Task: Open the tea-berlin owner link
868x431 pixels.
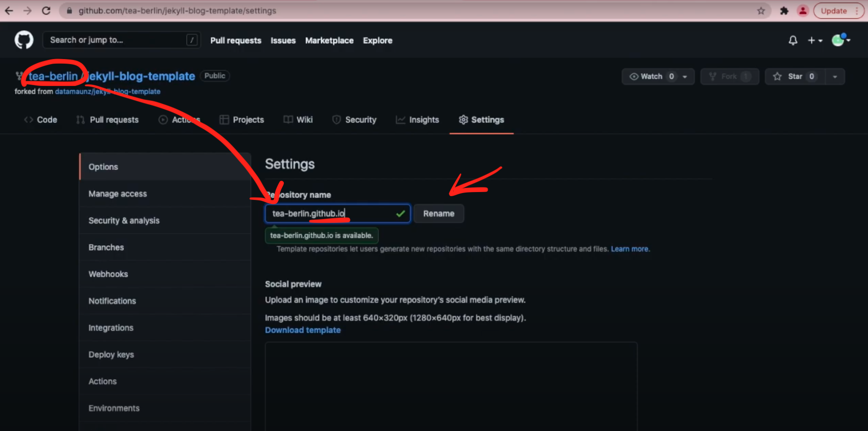Action: click(x=53, y=76)
